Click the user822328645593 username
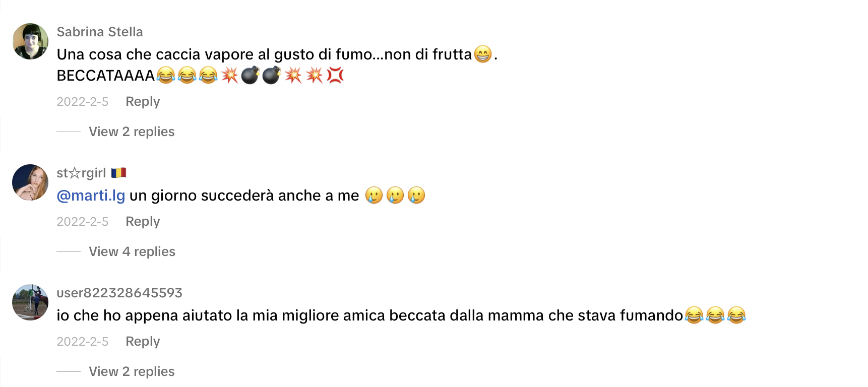The width and height of the screenshot is (868, 387). point(119,293)
